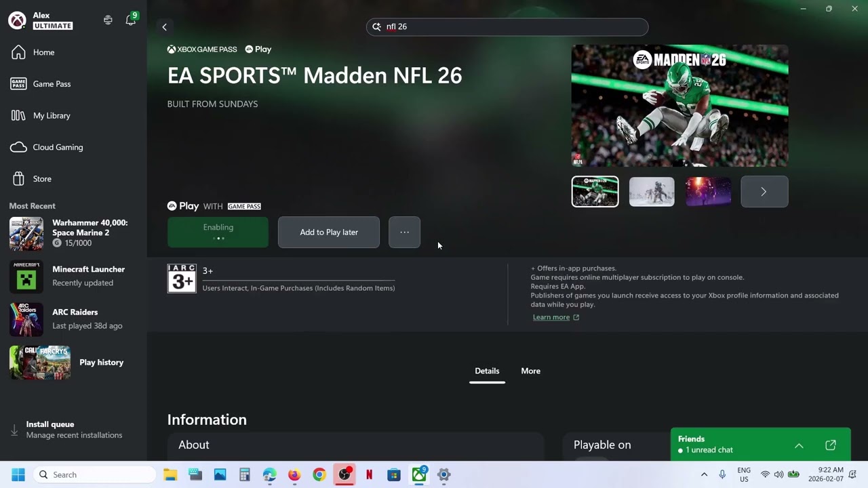The height and width of the screenshot is (488, 868).
Task: Open File Explorer from taskbar
Action: coord(170,474)
